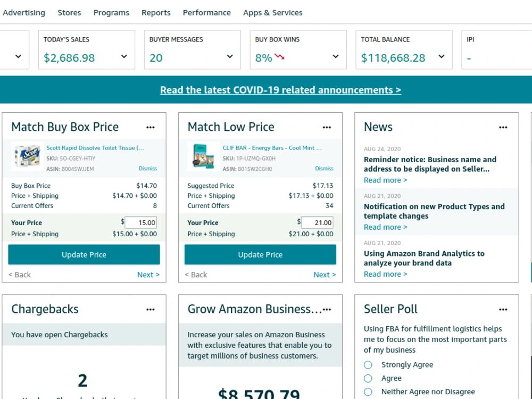This screenshot has width=532, height=399.
Task: Click Suggested Price value $17.13
Action: [323, 186]
